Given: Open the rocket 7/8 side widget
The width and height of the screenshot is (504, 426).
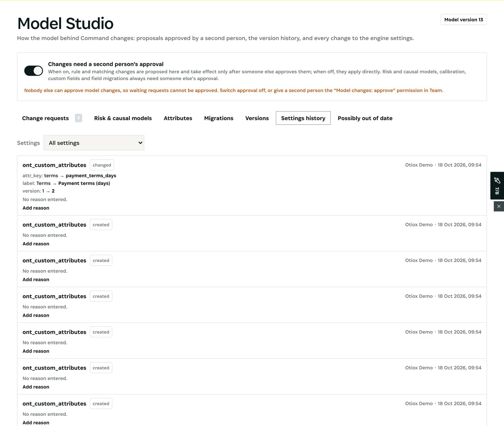Looking at the screenshot, I should pos(497,185).
